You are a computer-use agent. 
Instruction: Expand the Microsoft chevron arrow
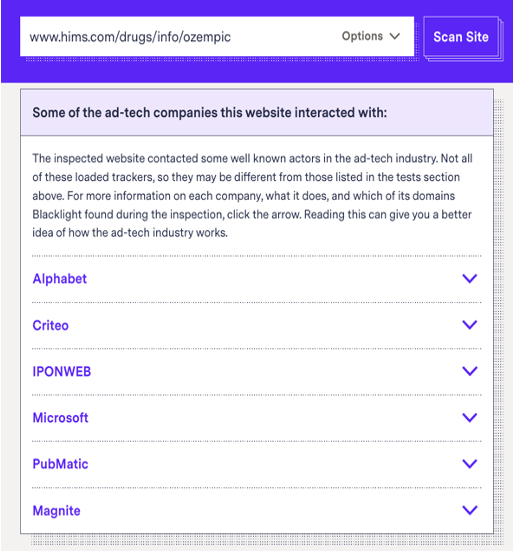pyautogui.click(x=470, y=418)
